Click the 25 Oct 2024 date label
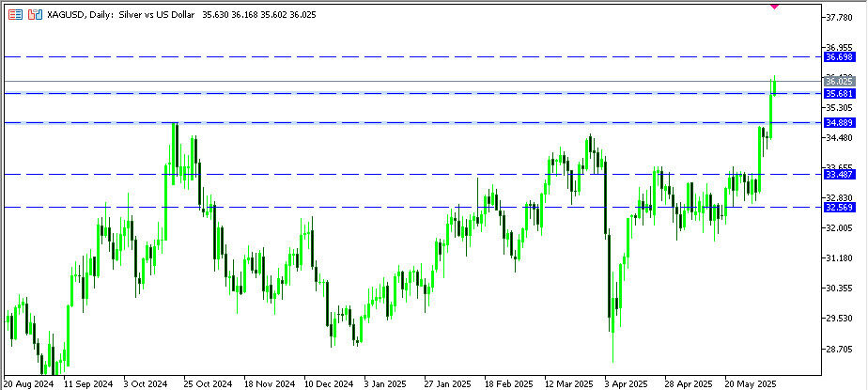Viewport: 868px width, 390px height. click(x=207, y=383)
